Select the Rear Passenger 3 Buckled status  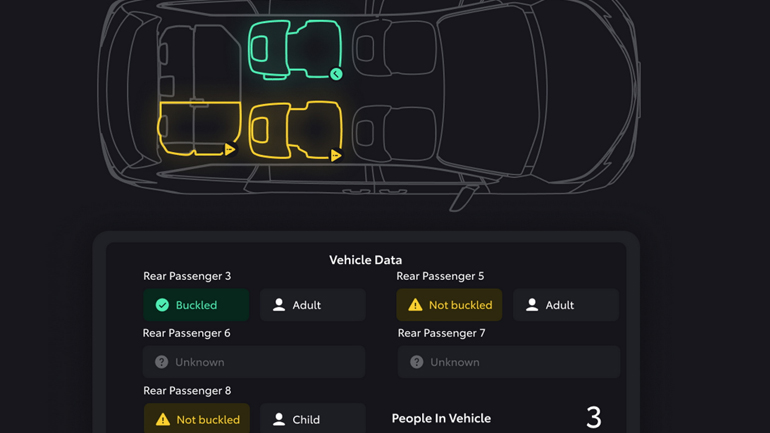(196, 305)
